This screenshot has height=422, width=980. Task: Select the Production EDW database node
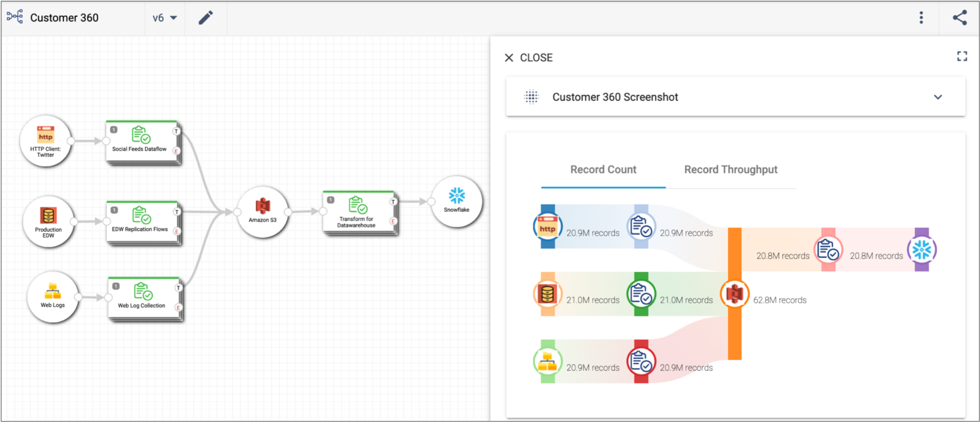[48, 221]
